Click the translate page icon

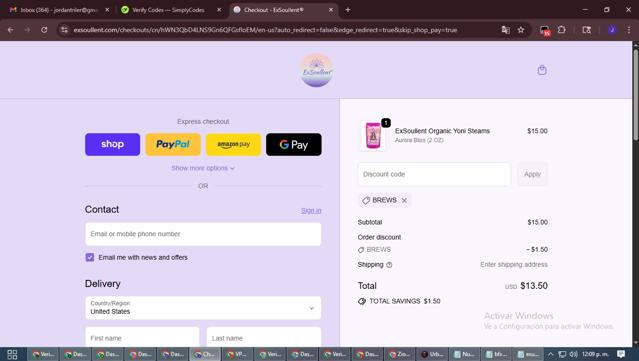[506, 30]
